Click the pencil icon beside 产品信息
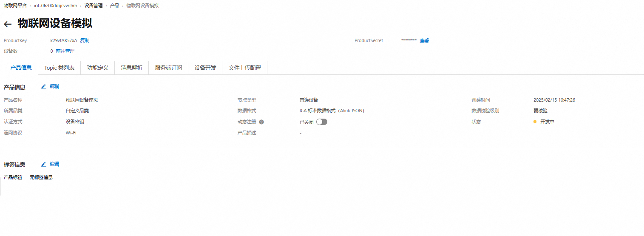Image resolution: width=644 pixels, height=236 pixels. tap(43, 87)
